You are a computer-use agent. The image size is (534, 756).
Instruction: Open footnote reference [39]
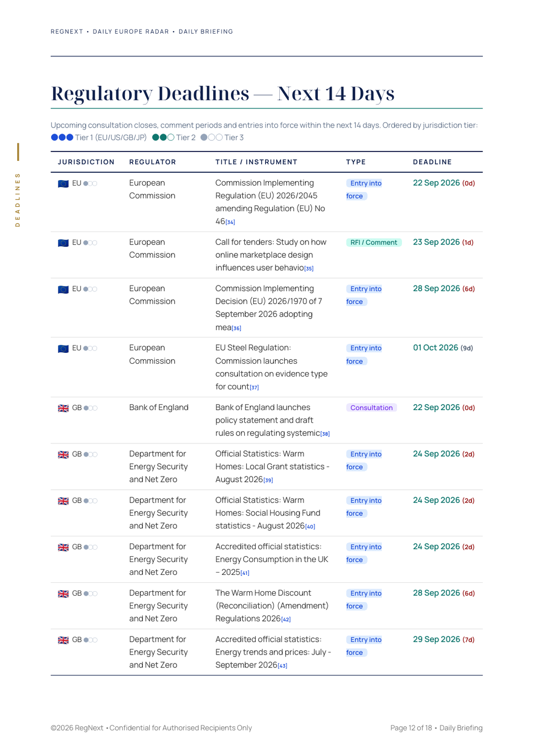268,480
